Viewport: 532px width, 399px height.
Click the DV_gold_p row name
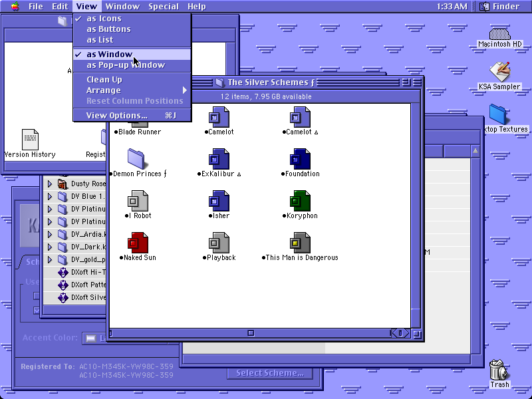[x=88, y=259]
